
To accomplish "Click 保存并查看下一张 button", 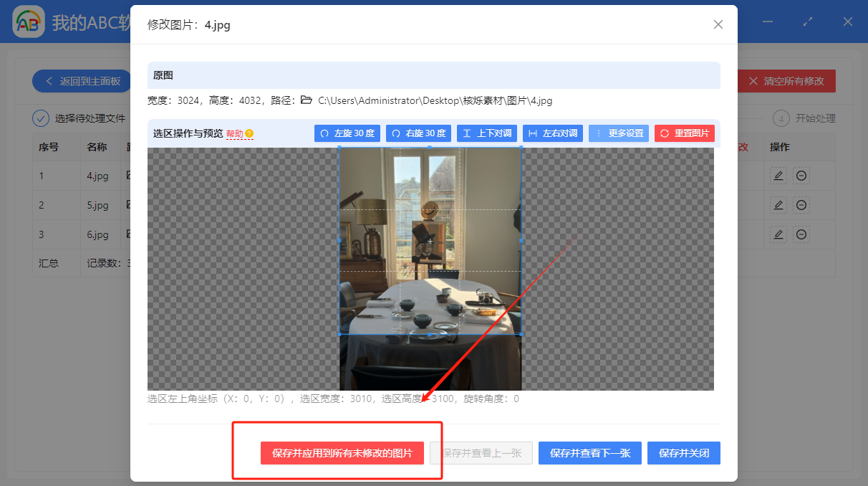I will (x=590, y=453).
